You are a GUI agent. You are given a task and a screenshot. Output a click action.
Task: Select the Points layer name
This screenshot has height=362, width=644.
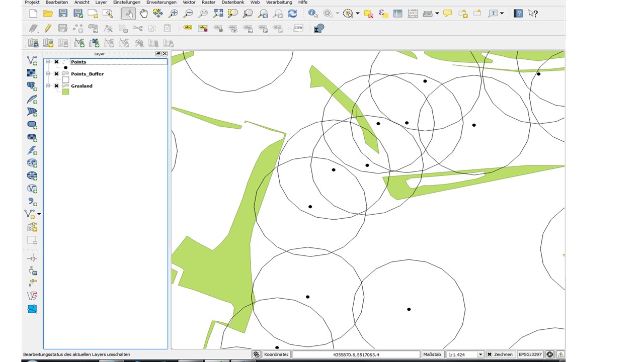click(78, 62)
